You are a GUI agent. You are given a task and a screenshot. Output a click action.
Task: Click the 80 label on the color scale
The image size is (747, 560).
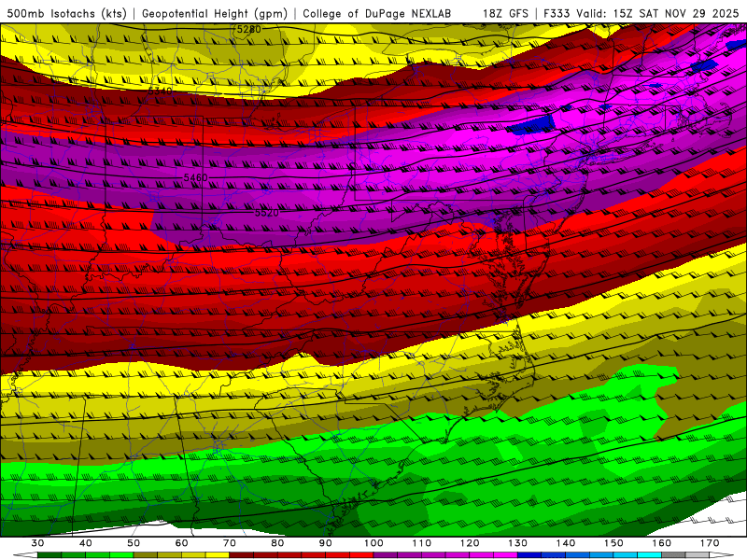[x=277, y=543]
